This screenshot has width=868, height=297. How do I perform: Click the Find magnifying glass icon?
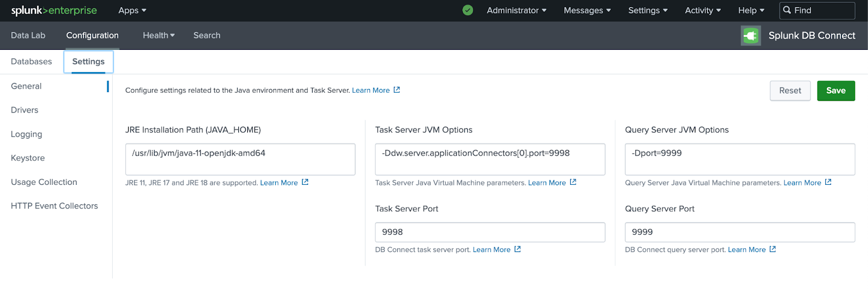point(787,10)
